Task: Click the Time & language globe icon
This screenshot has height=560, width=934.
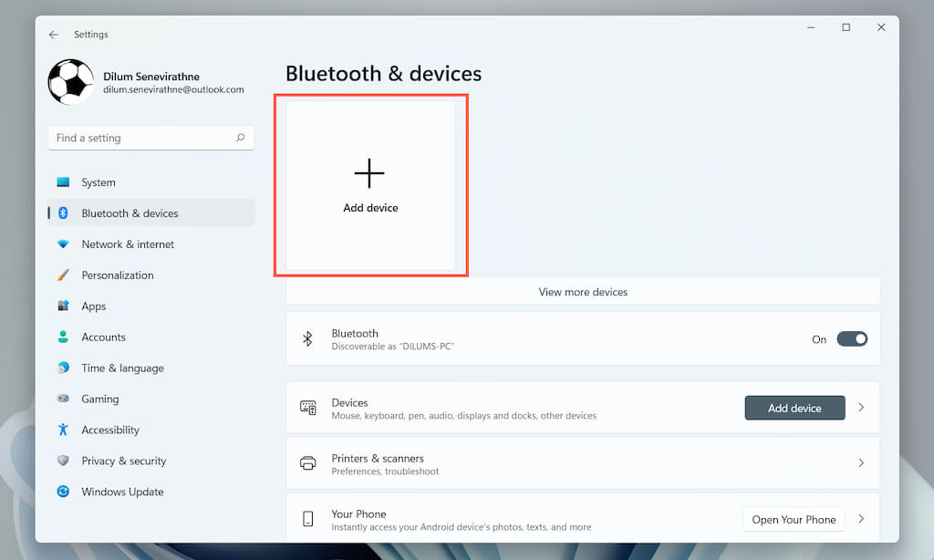Action: point(63,368)
